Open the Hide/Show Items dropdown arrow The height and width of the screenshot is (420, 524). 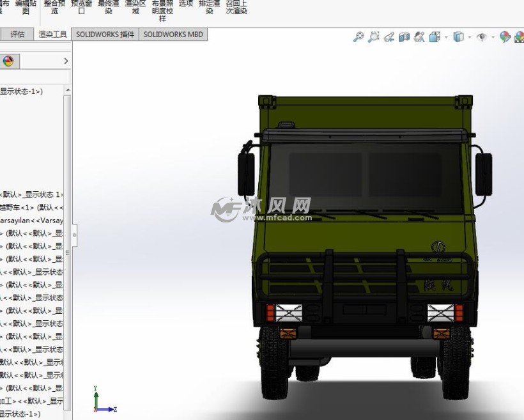(x=493, y=38)
